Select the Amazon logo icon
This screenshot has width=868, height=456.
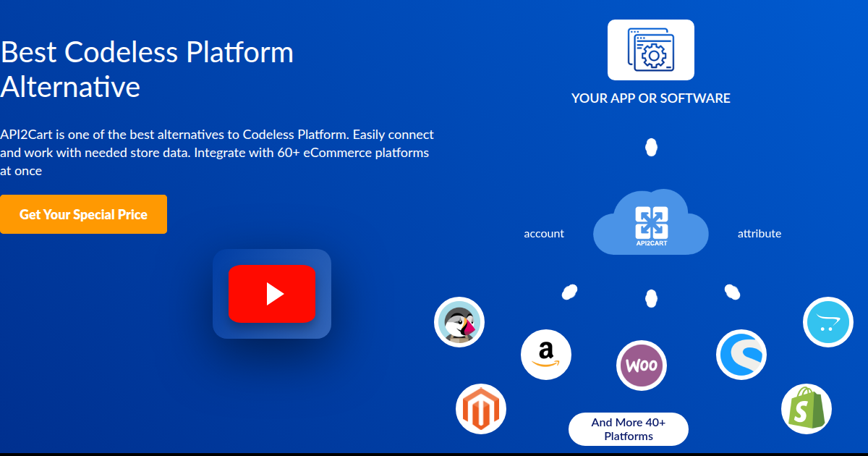click(546, 355)
